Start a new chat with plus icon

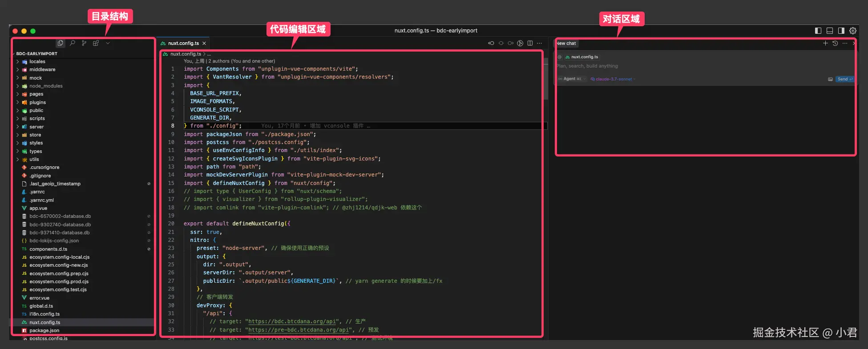[825, 43]
